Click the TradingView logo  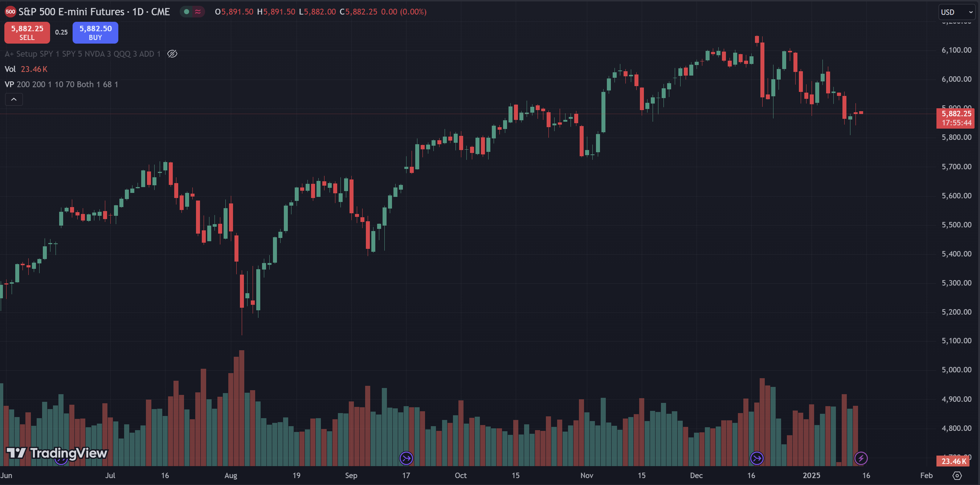[x=57, y=453]
